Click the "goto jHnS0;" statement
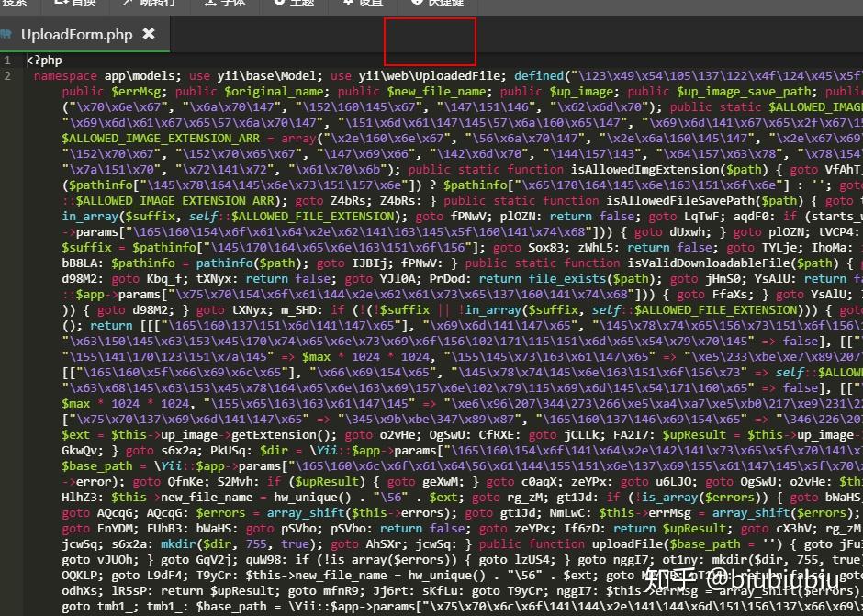Image resolution: width=863 pixels, height=616 pixels. pos(703,278)
